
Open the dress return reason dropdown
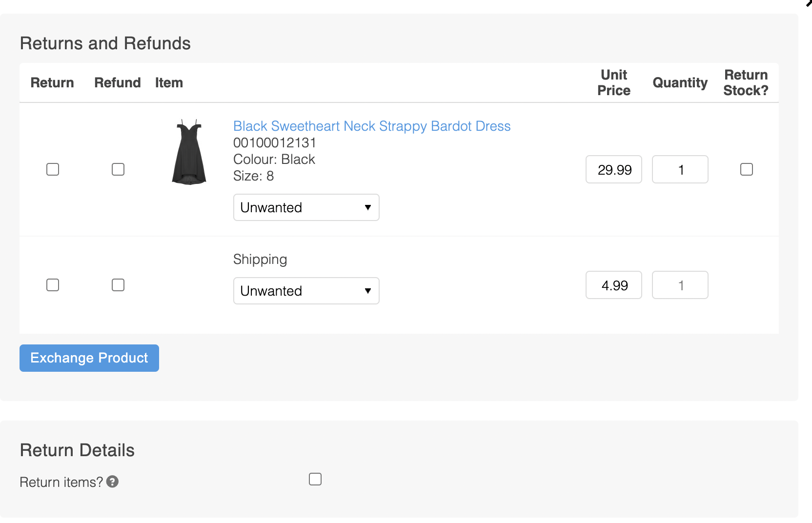coord(306,207)
